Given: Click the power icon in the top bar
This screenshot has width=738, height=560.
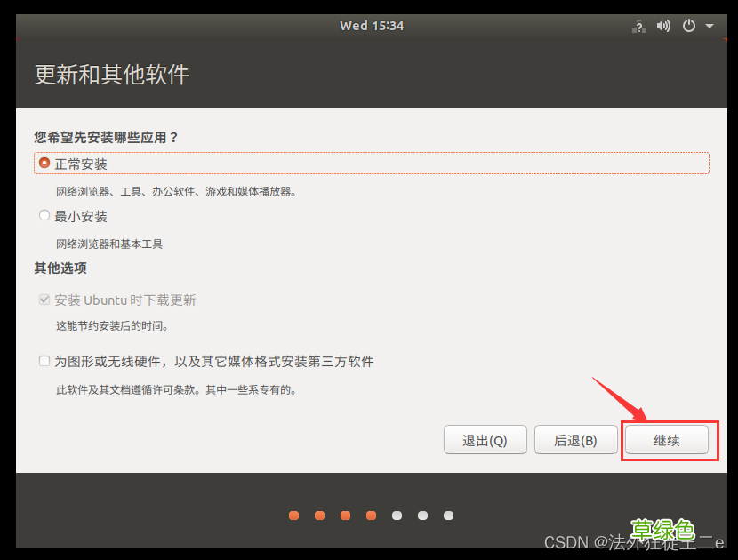Looking at the screenshot, I should [688, 26].
